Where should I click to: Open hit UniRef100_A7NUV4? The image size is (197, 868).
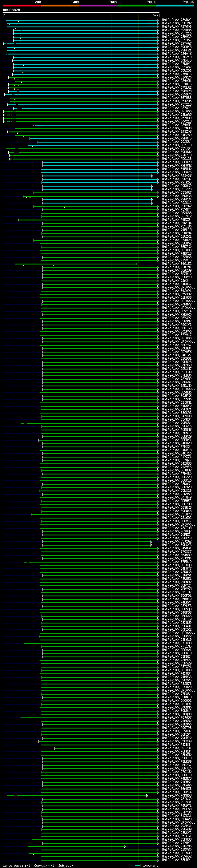(176, 64)
